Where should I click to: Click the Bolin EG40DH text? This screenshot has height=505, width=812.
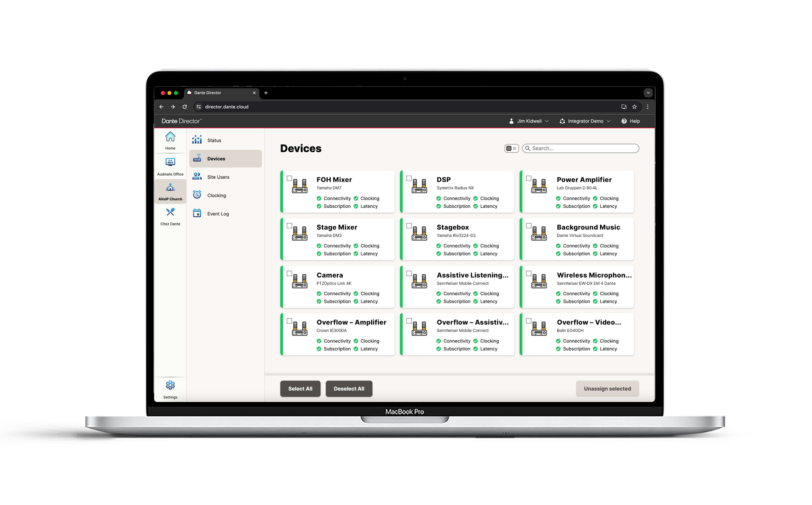570,331
